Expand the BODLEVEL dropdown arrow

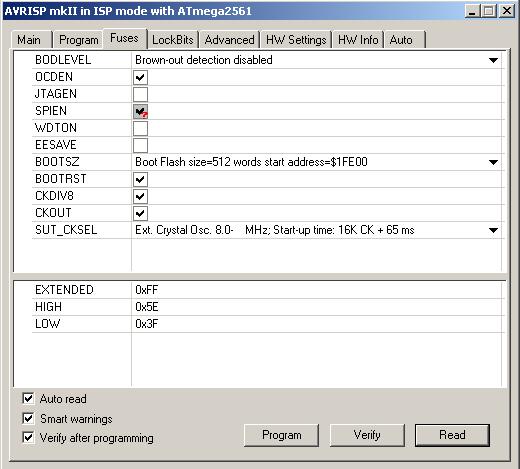pyautogui.click(x=493, y=60)
